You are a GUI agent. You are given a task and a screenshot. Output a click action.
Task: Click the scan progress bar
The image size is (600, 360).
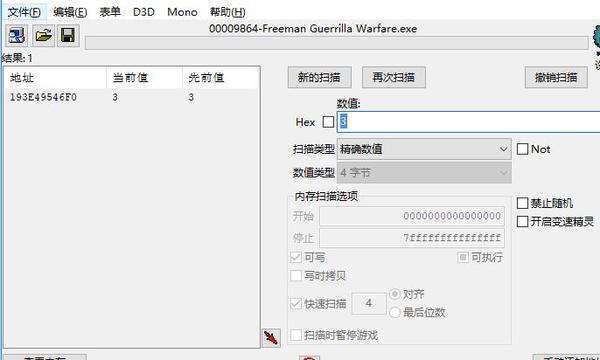coord(336,43)
